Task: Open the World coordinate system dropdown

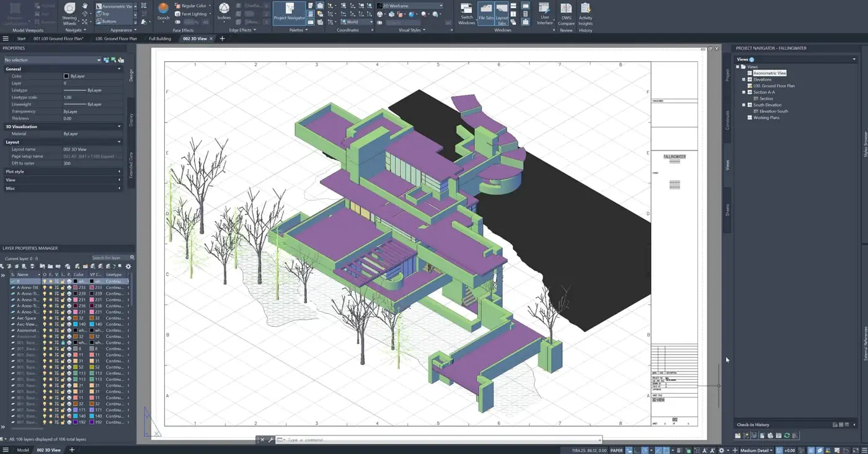Action: (x=356, y=22)
